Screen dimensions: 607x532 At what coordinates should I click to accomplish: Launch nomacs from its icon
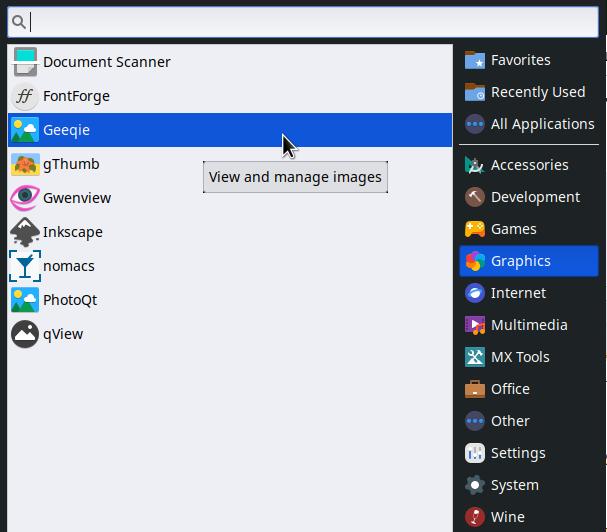[25, 266]
